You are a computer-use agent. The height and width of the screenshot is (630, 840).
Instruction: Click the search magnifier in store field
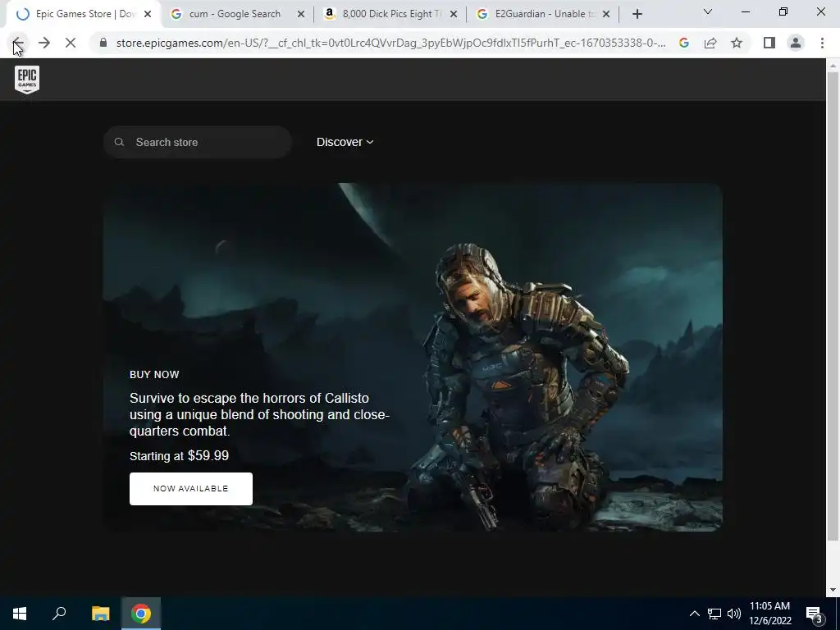tap(119, 142)
